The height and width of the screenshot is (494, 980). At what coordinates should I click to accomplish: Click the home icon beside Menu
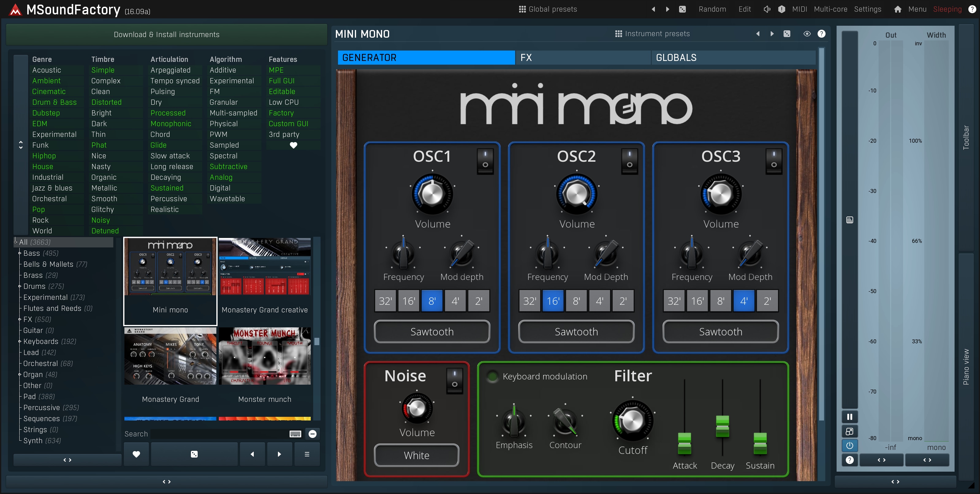[898, 9]
